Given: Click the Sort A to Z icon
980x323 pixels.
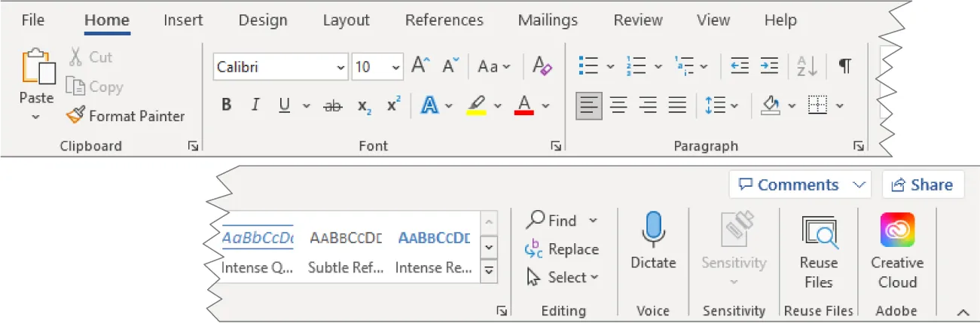Looking at the screenshot, I should coord(807,66).
